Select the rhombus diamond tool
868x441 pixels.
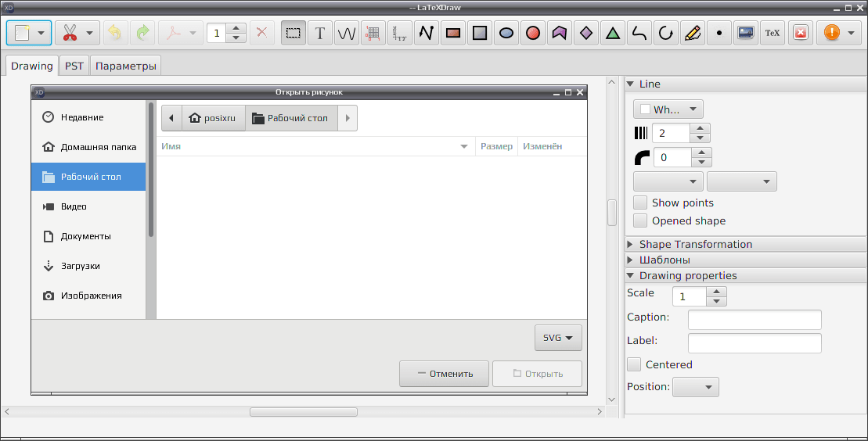tap(585, 33)
